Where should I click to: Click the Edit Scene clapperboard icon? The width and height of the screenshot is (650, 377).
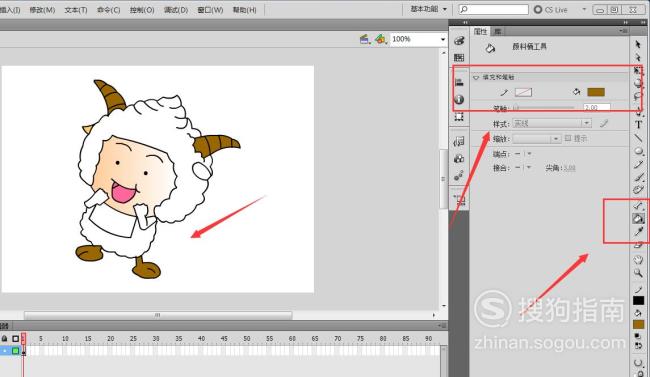pos(365,39)
